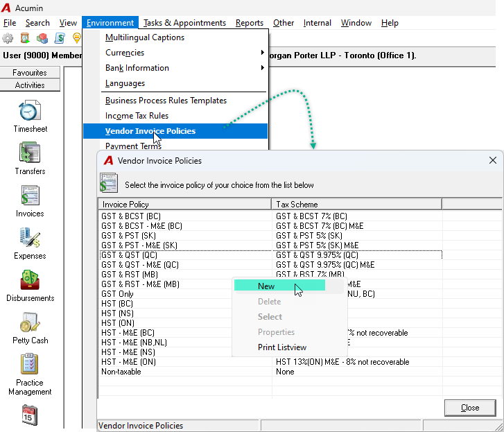The image size is (504, 432).
Task: Open the File menu
Action: click(x=10, y=23)
